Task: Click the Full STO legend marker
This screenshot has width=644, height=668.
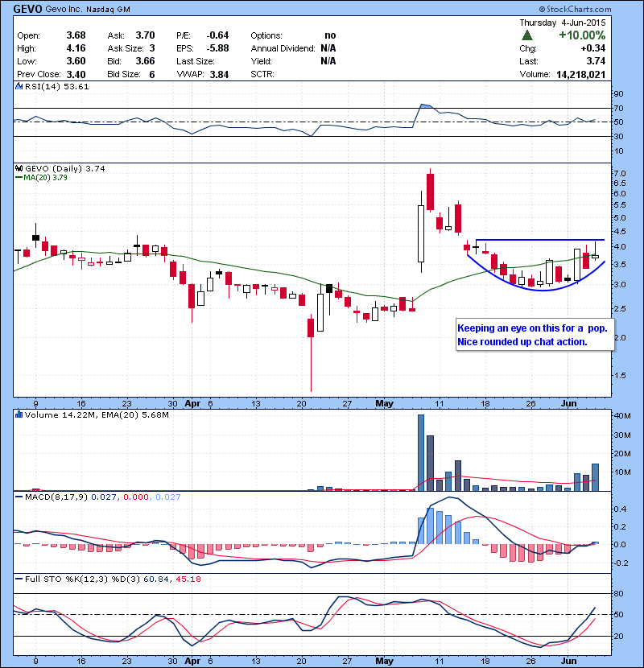Action: (19, 579)
